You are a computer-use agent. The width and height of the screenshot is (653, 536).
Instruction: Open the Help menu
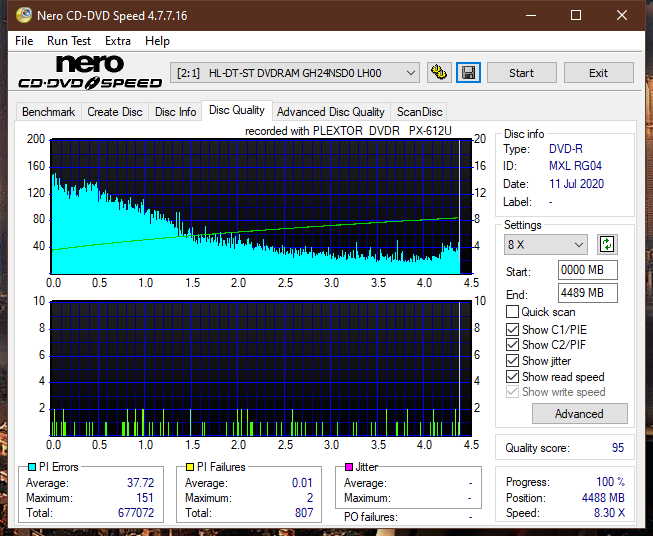click(157, 41)
